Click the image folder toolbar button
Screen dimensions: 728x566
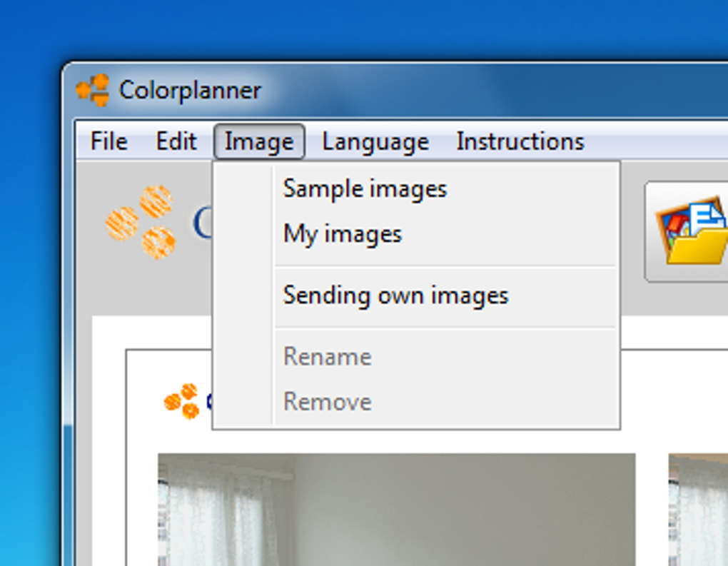(x=687, y=231)
